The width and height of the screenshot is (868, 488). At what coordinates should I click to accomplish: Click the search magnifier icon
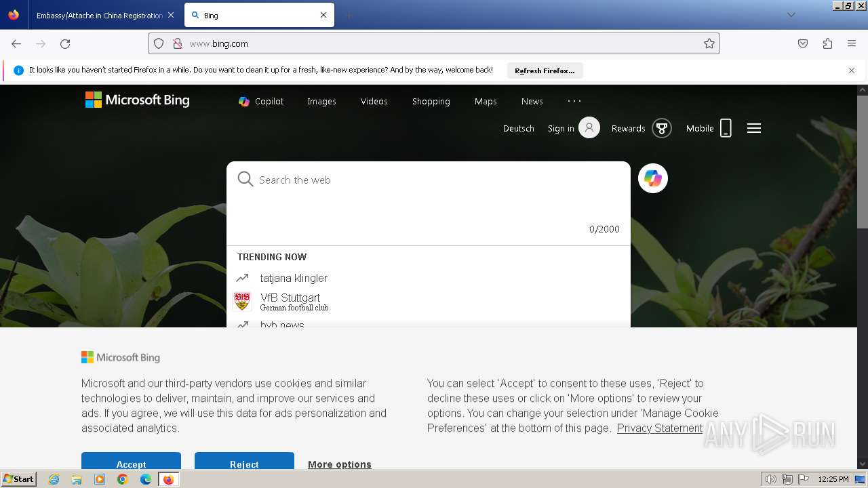click(245, 180)
